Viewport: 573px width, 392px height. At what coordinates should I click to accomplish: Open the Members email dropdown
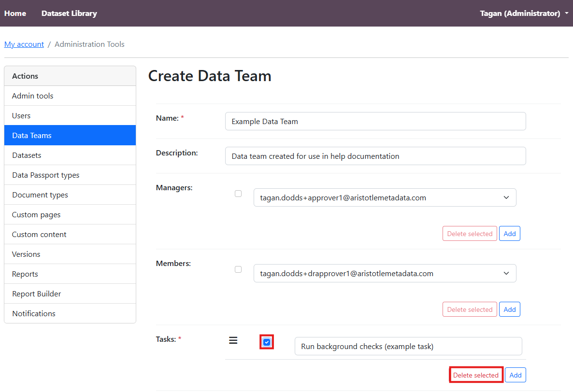(385, 273)
